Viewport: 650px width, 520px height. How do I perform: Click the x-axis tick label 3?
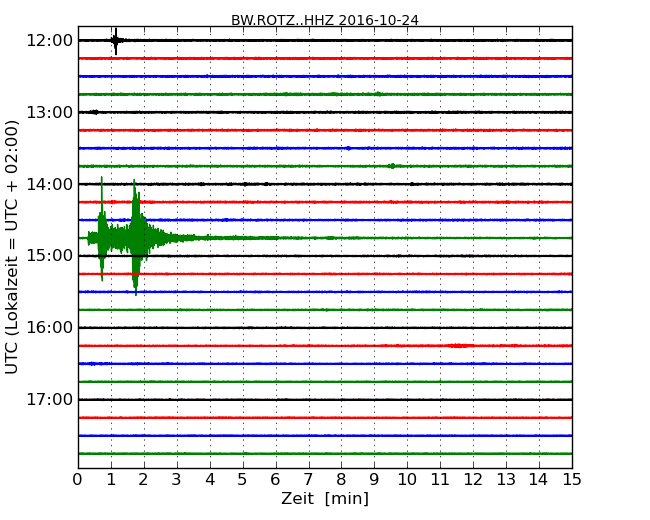coord(177,480)
